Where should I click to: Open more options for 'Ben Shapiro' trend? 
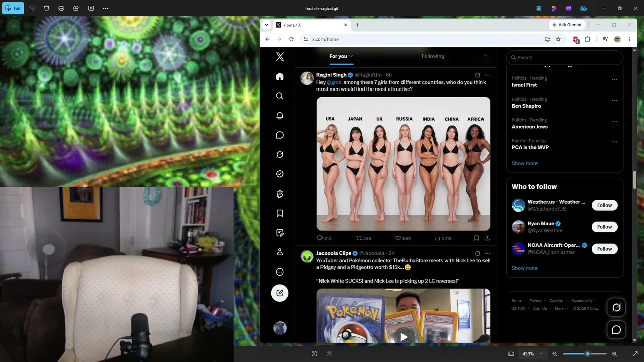coord(614,101)
